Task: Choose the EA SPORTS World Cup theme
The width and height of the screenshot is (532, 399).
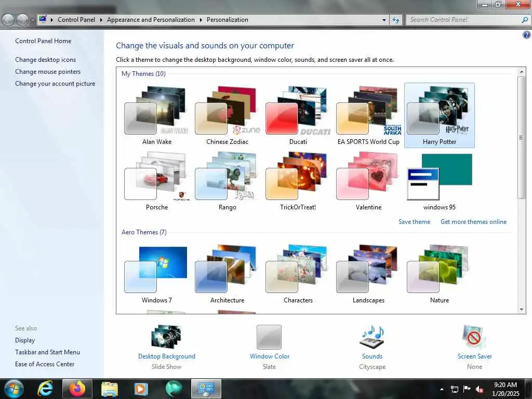Action: pyautogui.click(x=368, y=115)
